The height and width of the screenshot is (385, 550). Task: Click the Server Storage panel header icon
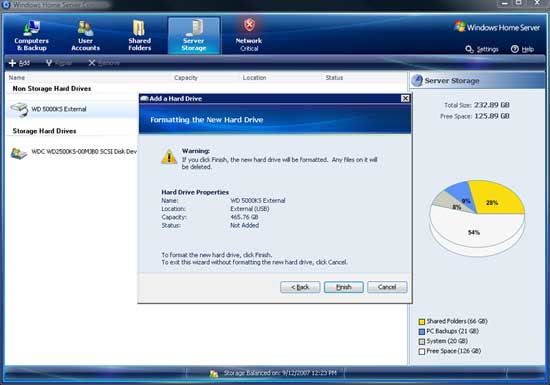pos(417,81)
